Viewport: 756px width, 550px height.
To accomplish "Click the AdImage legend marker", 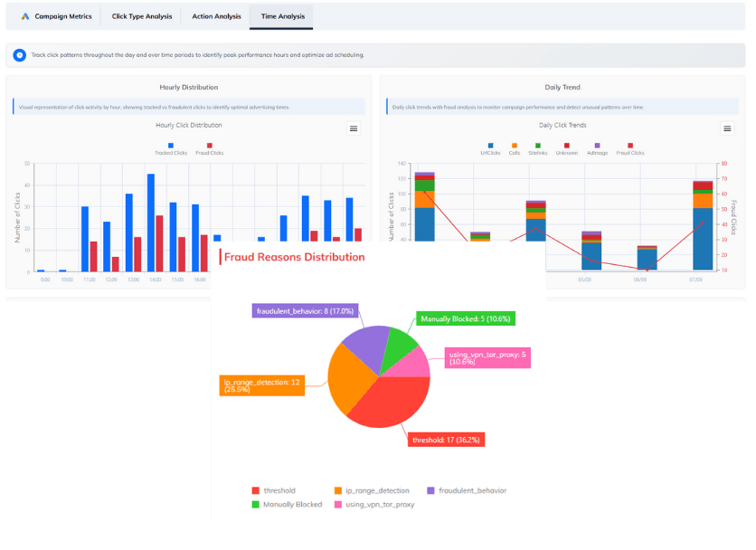I will [x=597, y=145].
